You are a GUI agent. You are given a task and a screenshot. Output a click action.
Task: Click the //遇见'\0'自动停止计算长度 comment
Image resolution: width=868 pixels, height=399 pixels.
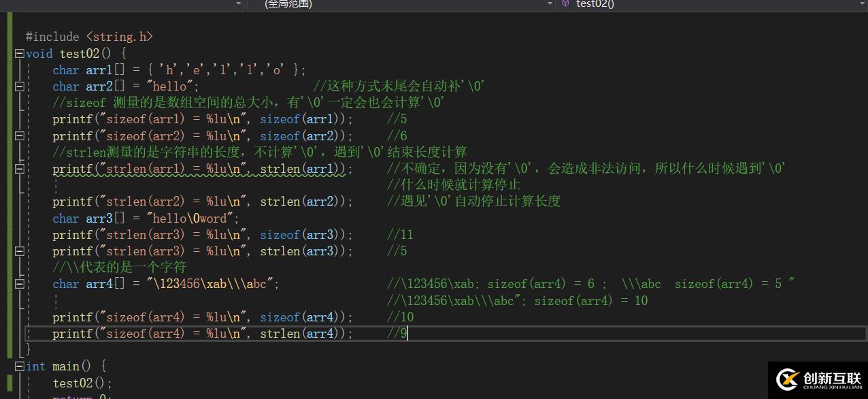pyautogui.click(x=474, y=202)
